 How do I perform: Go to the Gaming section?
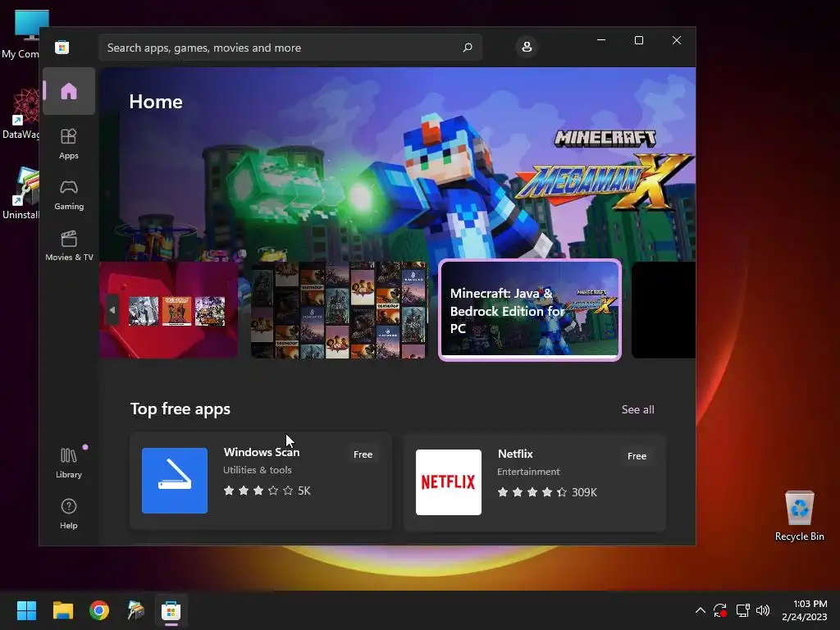pos(69,194)
